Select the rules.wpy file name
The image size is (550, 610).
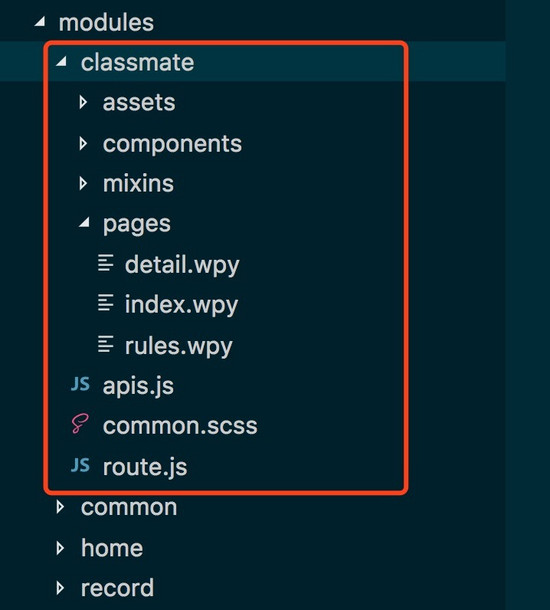pos(179,346)
